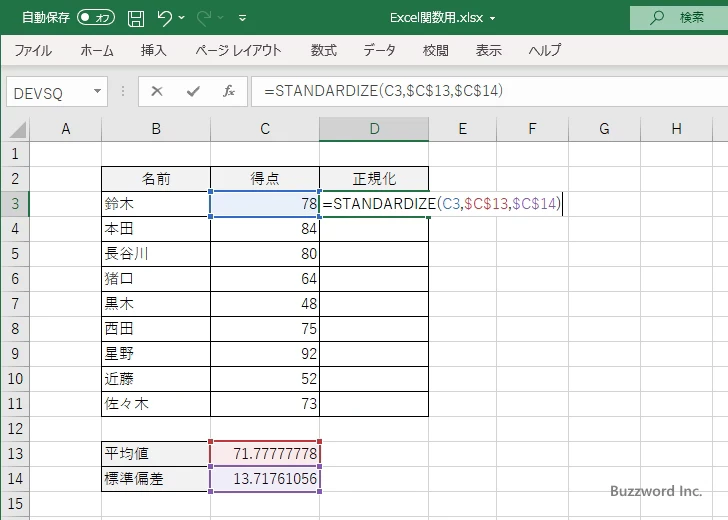
Task: Select column F header
Action: point(532,129)
